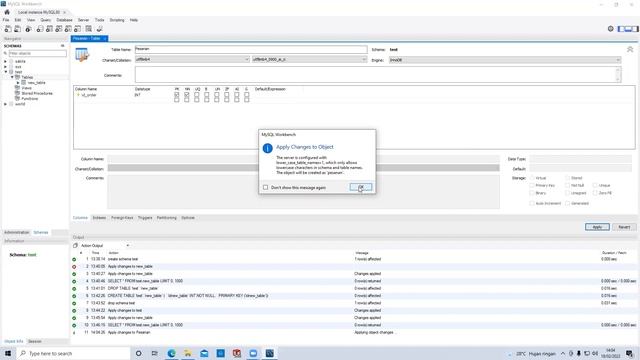Enable Auto Increment storage checkbox

click(532, 203)
